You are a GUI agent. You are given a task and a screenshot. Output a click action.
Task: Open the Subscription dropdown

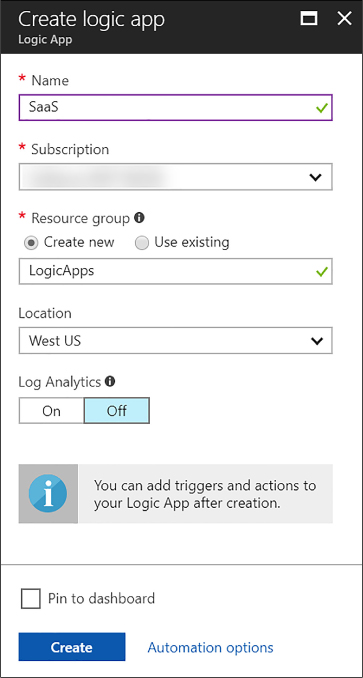pos(175,177)
